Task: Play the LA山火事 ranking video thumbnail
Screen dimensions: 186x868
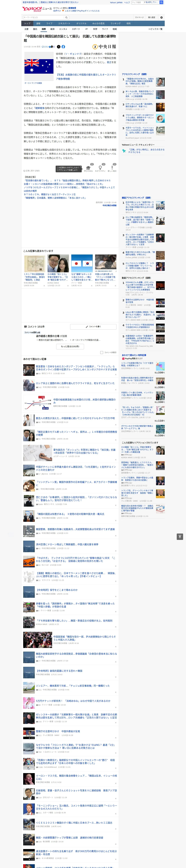Action: click(x=160, y=315)
